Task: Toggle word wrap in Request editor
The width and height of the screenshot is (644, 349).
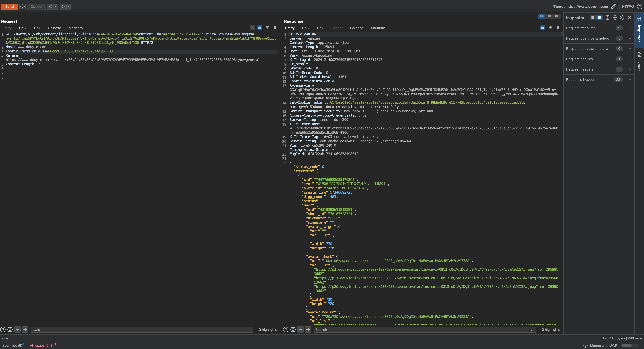Action: pos(260,27)
